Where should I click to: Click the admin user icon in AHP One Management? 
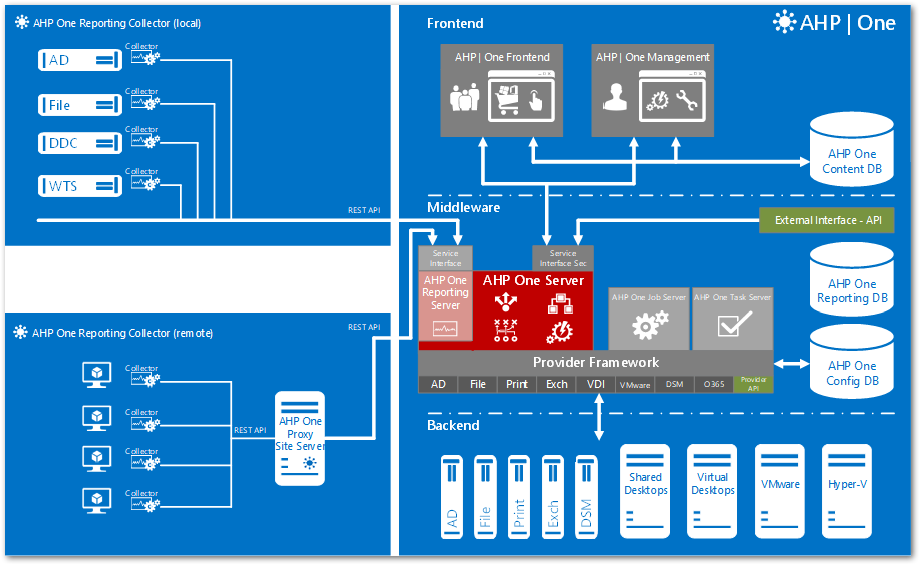coord(615,97)
